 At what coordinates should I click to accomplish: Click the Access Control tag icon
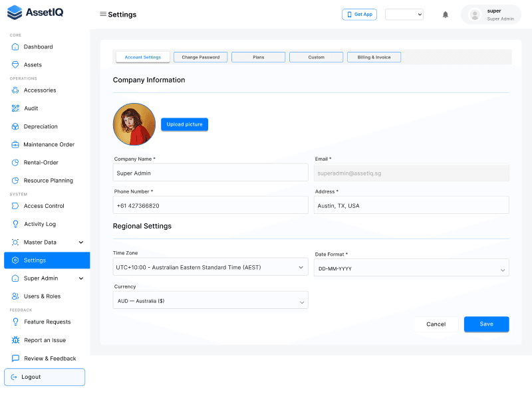15,206
